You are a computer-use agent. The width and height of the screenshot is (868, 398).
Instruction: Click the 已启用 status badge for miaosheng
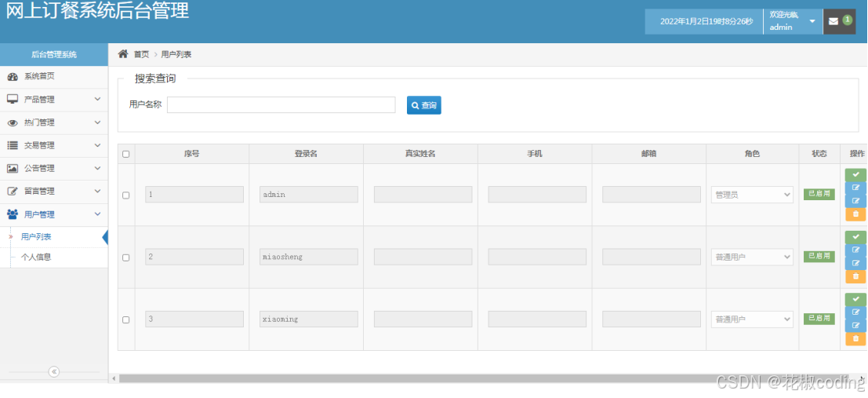819,256
